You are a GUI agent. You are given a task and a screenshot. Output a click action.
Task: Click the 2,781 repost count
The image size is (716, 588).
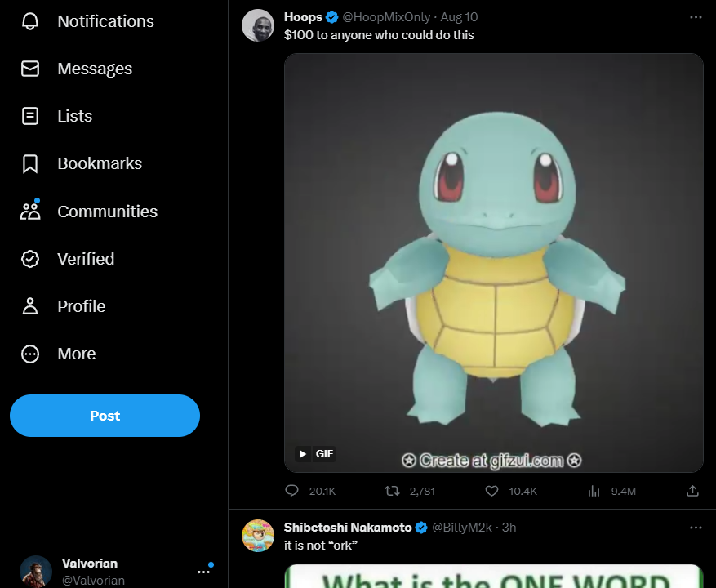pyautogui.click(x=422, y=491)
